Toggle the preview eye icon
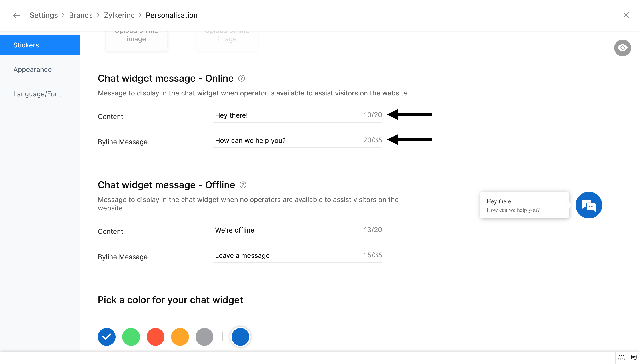The image size is (640, 364). click(x=622, y=48)
